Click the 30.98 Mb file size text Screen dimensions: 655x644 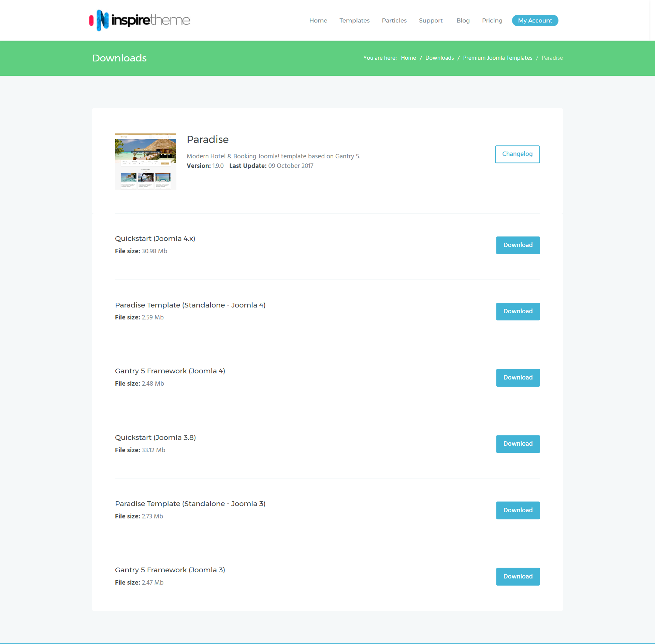[154, 251]
